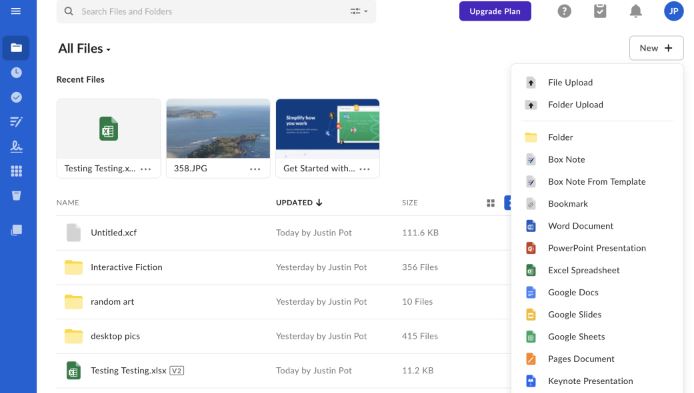This screenshot has height=393, width=694.
Task: Click the desktop pics folder icon
Action: [x=73, y=336]
